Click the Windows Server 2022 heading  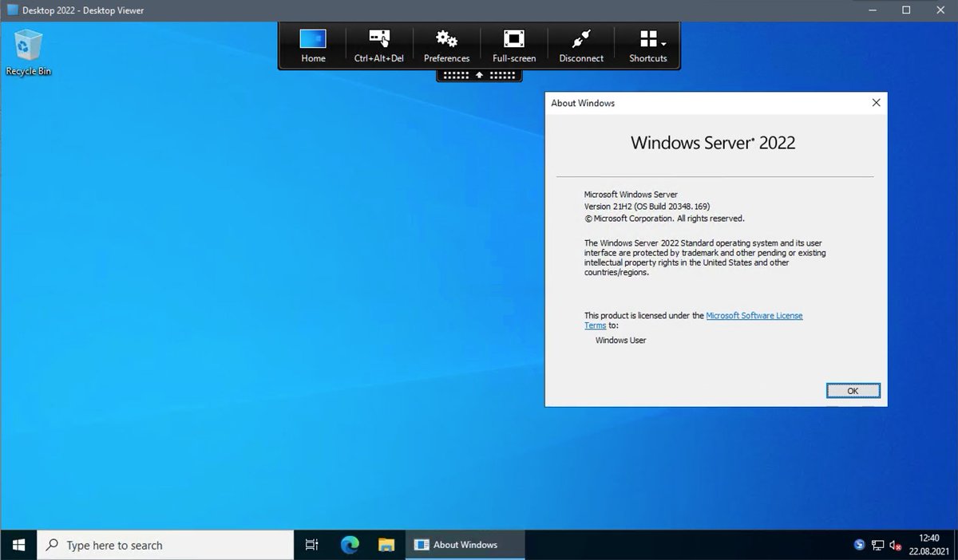[x=713, y=143]
